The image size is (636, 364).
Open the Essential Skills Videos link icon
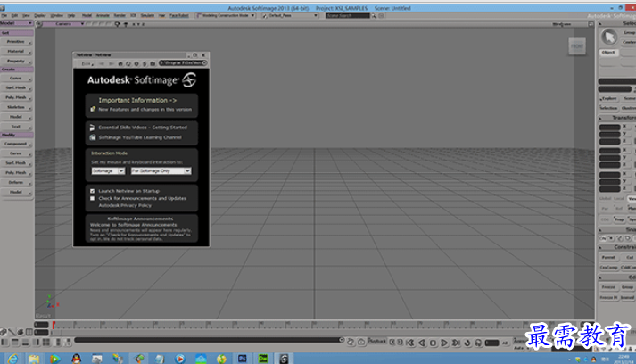point(92,128)
